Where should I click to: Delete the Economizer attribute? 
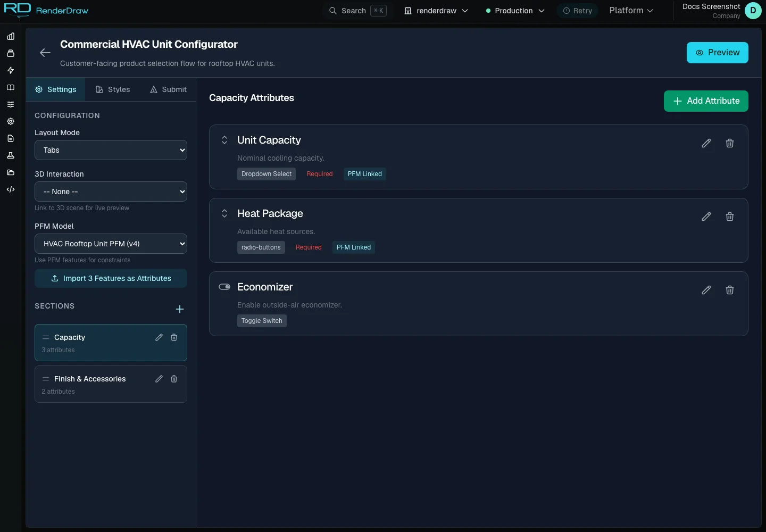tap(730, 290)
